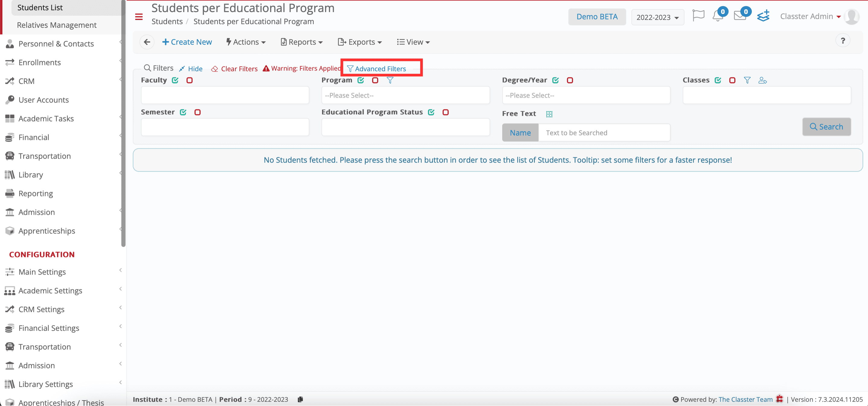Open the bell notifications icon
This screenshot has height=406, width=868.
click(717, 15)
